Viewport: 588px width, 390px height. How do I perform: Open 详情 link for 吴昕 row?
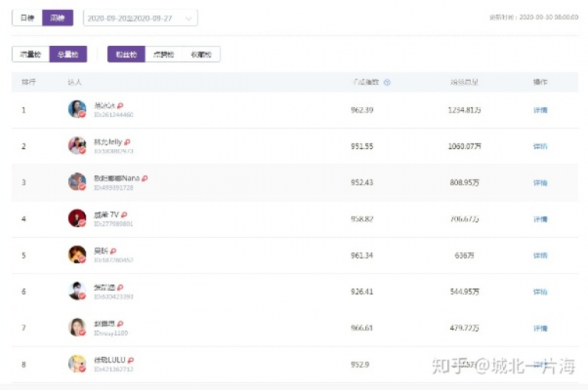(x=541, y=255)
